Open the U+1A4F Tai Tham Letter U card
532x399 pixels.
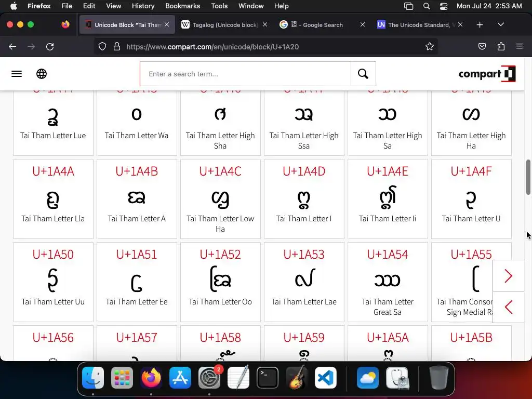pyautogui.click(x=471, y=199)
